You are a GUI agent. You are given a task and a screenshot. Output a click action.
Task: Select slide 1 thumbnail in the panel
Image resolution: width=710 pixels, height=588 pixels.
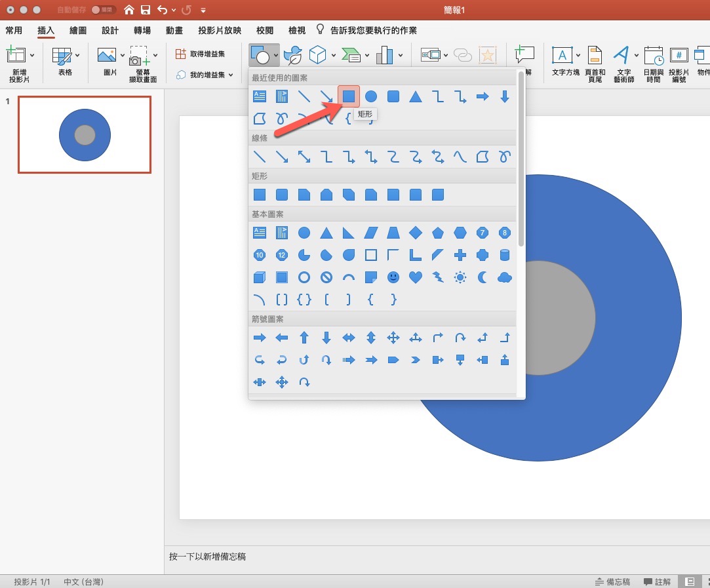[85, 135]
